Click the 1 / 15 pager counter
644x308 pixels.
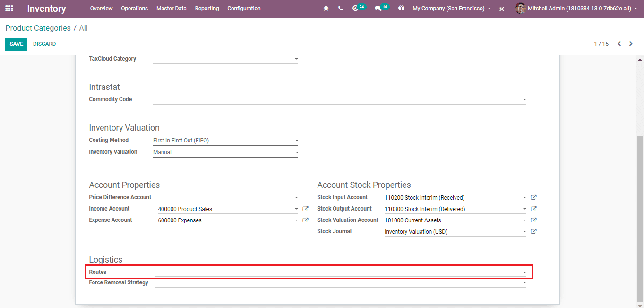coord(601,44)
